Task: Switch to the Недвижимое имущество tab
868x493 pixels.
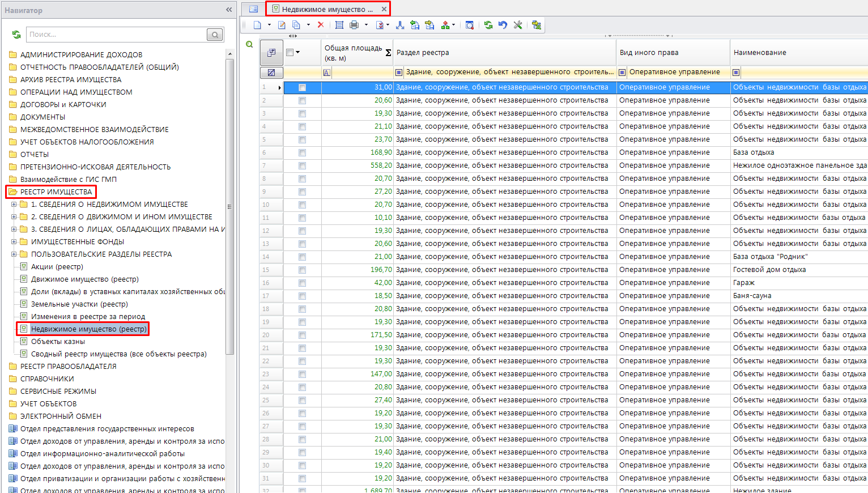Action: pos(327,9)
